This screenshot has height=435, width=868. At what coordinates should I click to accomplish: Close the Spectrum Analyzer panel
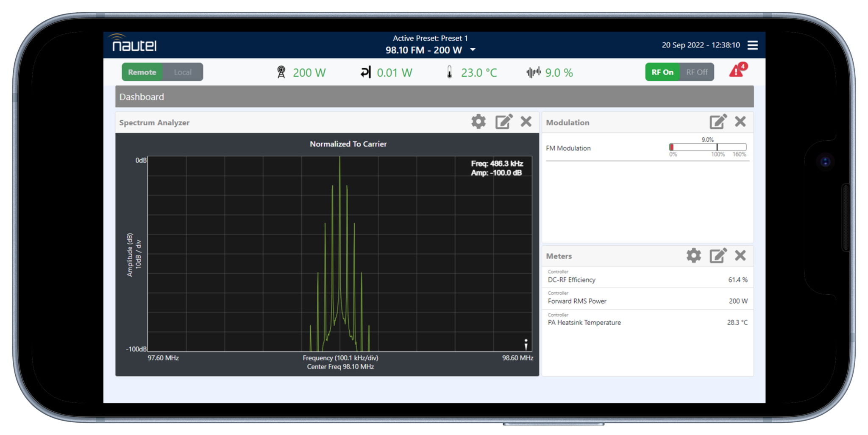point(526,122)
